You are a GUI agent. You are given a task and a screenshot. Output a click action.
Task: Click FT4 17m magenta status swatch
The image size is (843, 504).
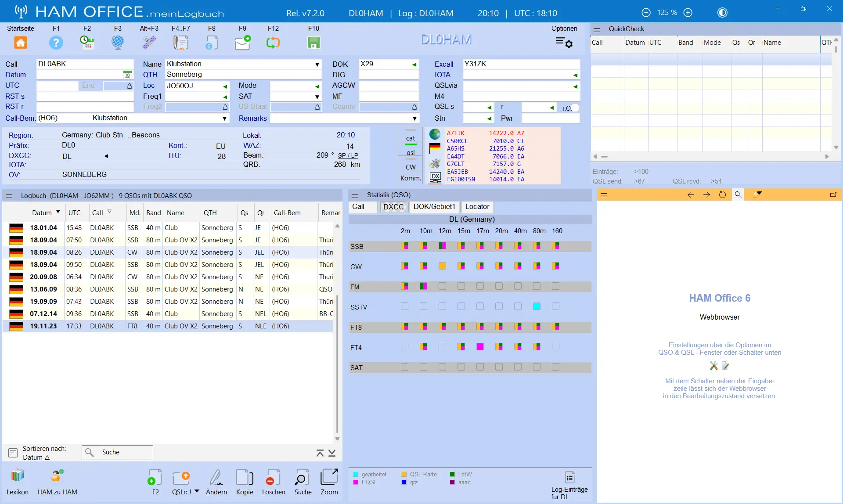click(480, 346)
